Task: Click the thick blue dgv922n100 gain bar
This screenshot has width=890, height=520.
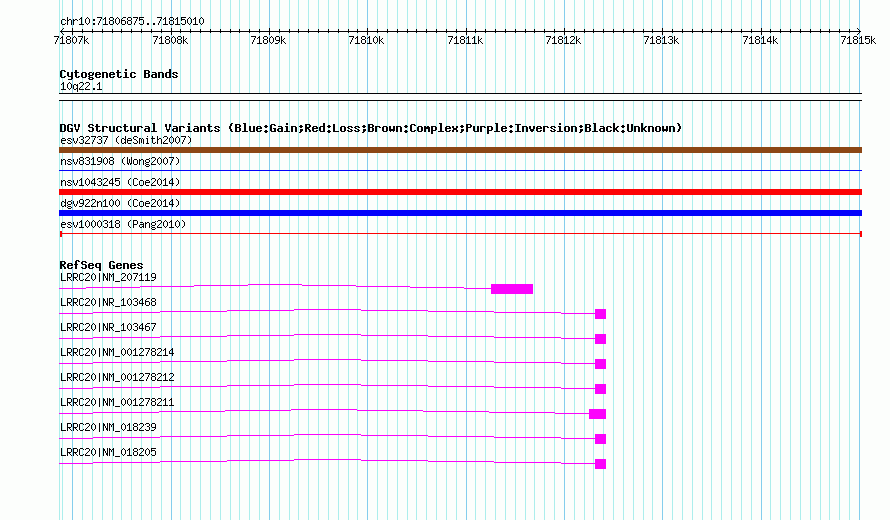Action: point(460,213)
